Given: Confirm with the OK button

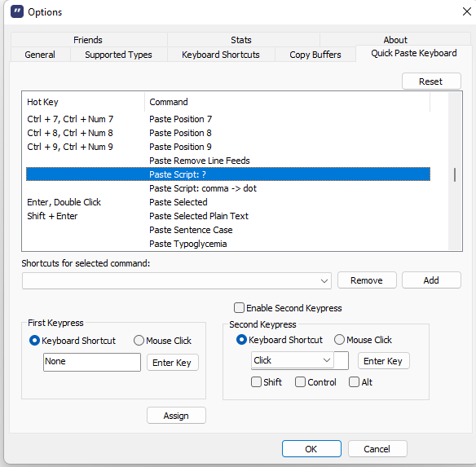Looking at the screenshot, I should point(311,449).
